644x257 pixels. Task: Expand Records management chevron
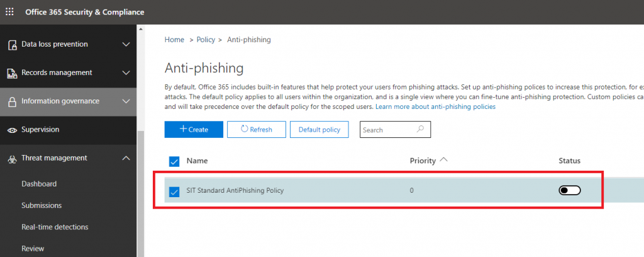(x=126, y=73)
